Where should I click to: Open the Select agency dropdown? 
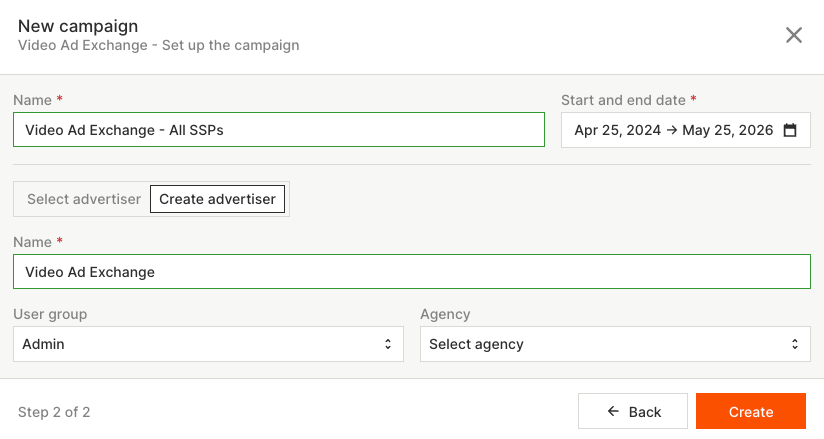pos(615,344)
